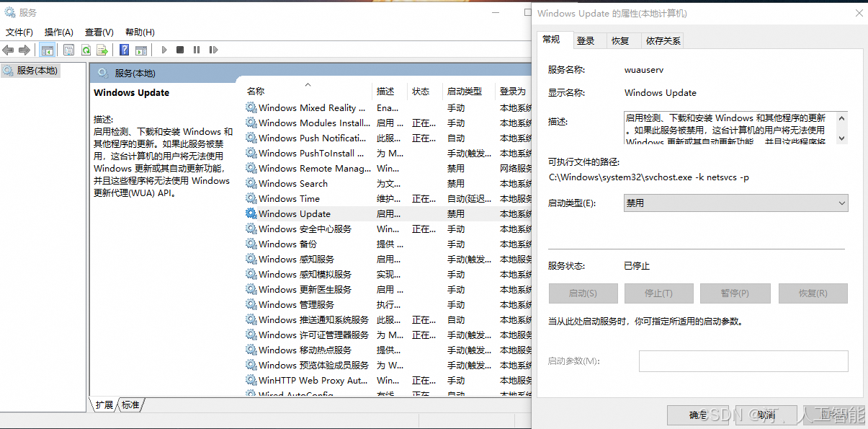The height and width of the screenshot is (429, 868).
Task: Click description box scroll-down arrow
Action: 842,138
